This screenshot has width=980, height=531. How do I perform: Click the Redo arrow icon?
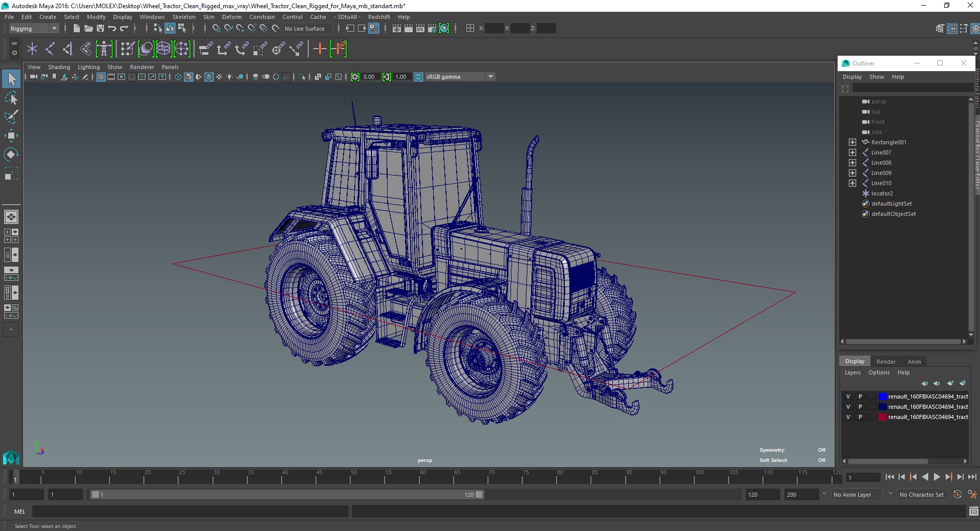pyautogui.click(x=124, y=29)
